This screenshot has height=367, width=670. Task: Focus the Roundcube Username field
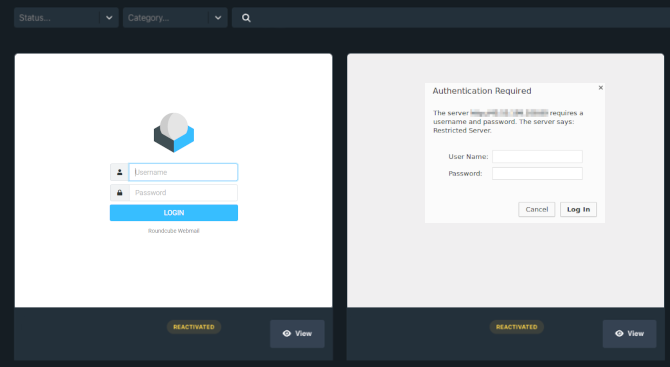183,172
